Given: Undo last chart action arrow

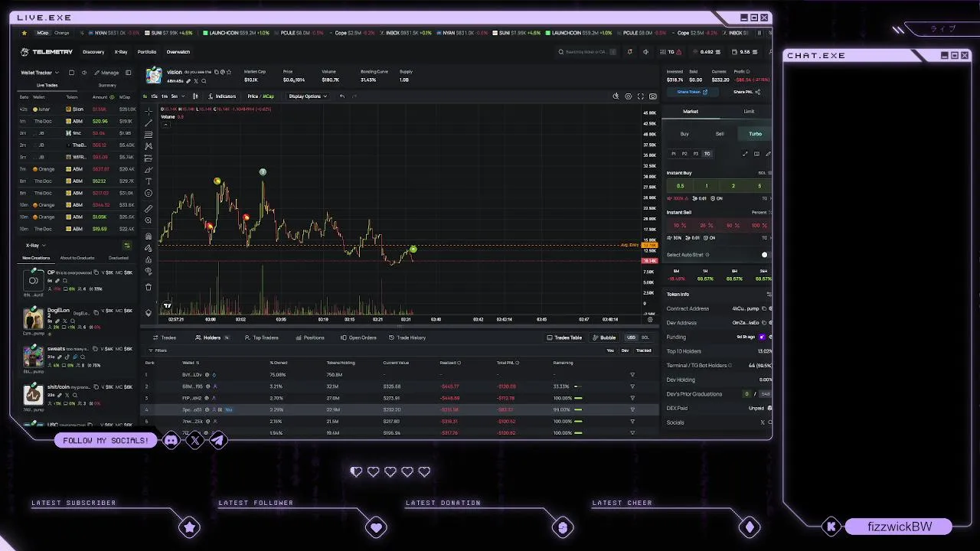Looking at the screenshot, I should [342, 96].
